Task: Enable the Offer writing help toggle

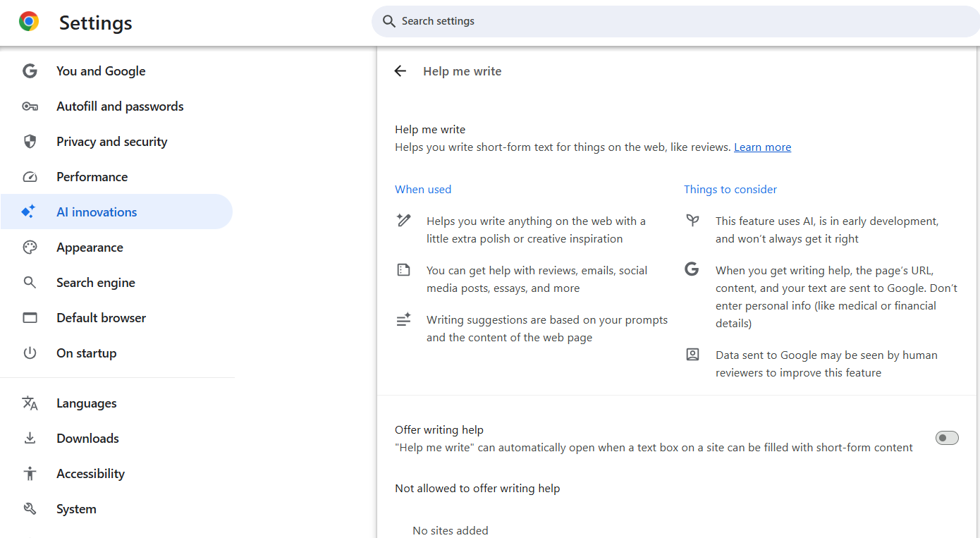Action: coord(947,439)
